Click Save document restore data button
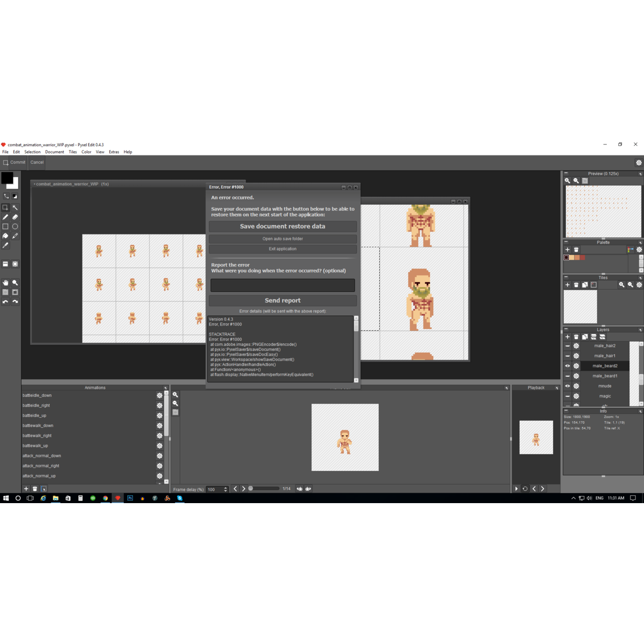644x644 pixels. 282,226
